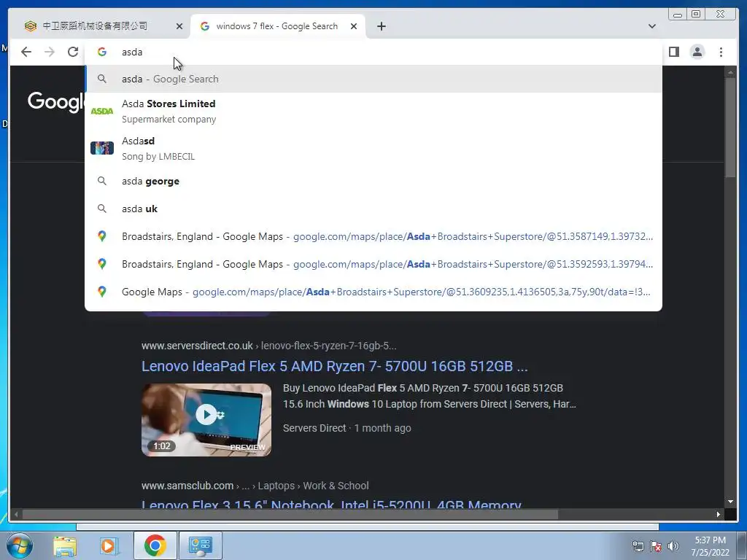
Task: Open a new tab with plus button
Action: coord(381,26)
